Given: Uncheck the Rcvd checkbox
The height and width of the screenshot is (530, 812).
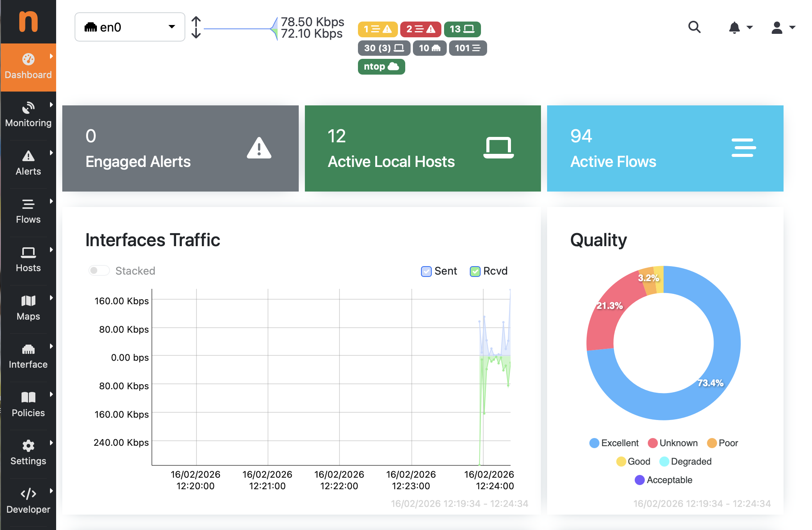Looking at the screenshot, I should pyautogui.click(x=475, y=271).
